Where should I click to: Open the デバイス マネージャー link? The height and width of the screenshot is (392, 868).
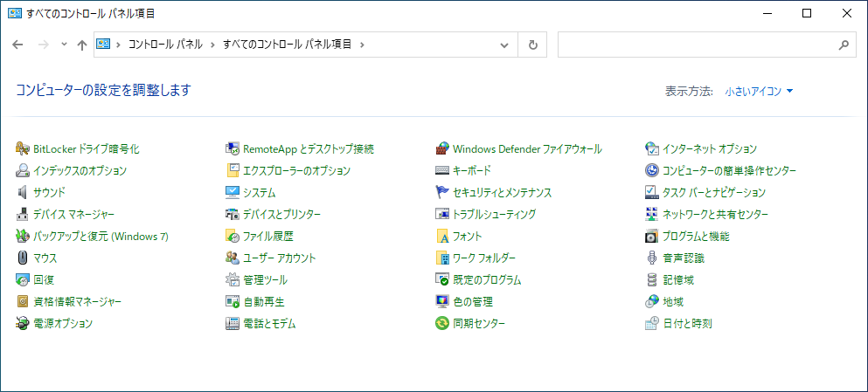[x=73, y=215]
